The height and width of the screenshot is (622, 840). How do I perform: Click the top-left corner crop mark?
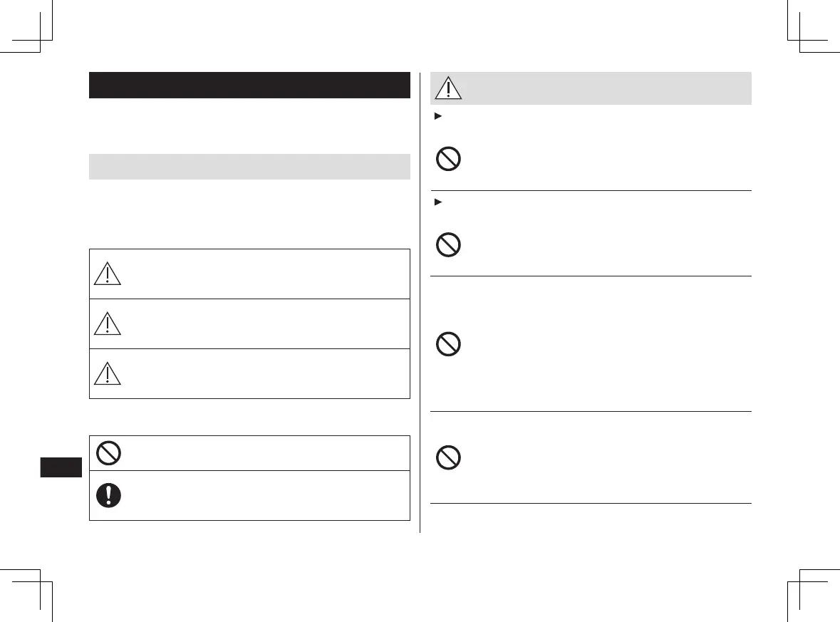[x=26, y=26]
